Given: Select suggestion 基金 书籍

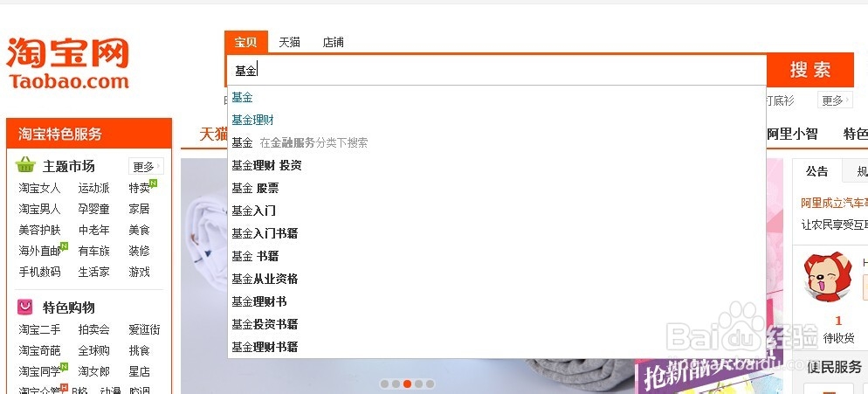Looking at the screenshot, I should pos(497,256).
